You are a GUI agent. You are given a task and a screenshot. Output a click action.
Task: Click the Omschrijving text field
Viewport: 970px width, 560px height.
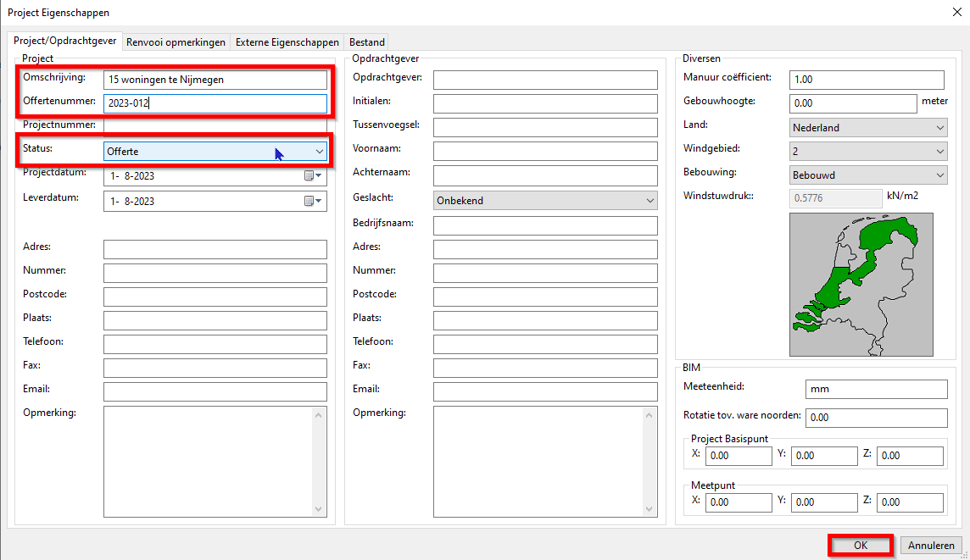[x=215, y=80]
